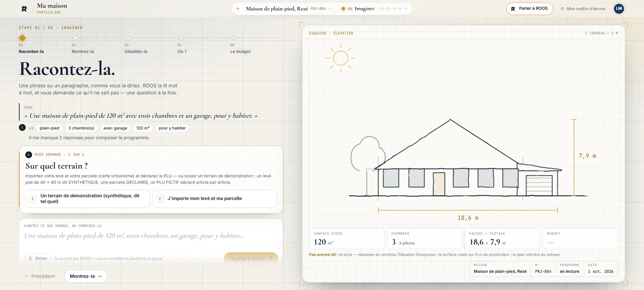Open step 05 Le budget
Image resolution: width=644 pixels, height=290 pixels.
click(240, 45)
